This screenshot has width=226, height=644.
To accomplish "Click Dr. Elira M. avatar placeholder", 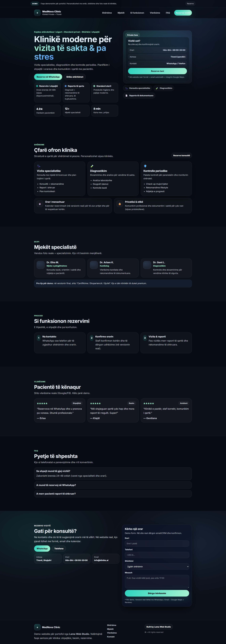I will tap(40, 265).
